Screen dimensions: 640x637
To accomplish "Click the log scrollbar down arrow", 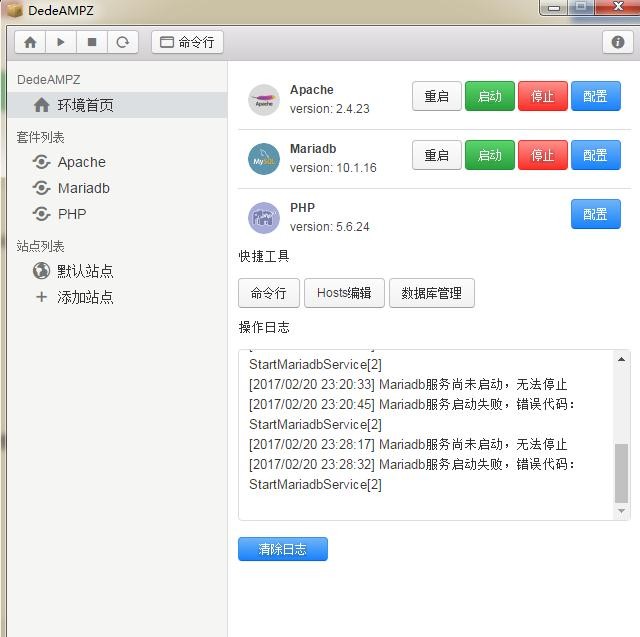I will (621, 511).
